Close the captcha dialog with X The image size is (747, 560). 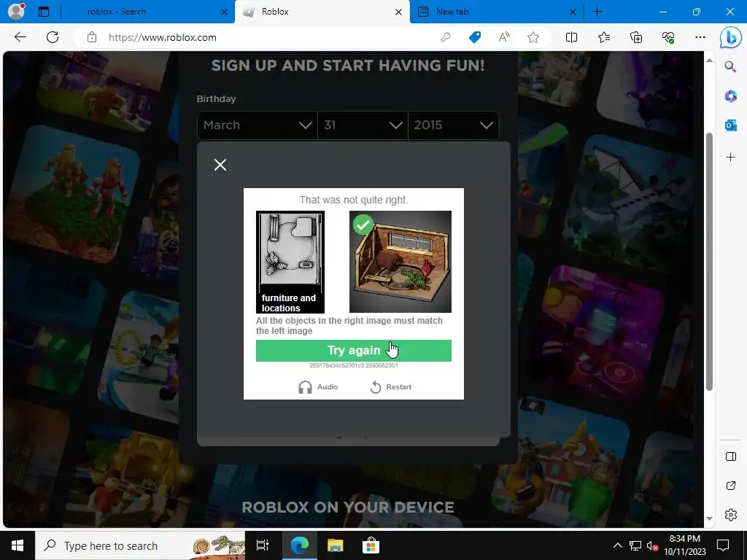[220, 165]
